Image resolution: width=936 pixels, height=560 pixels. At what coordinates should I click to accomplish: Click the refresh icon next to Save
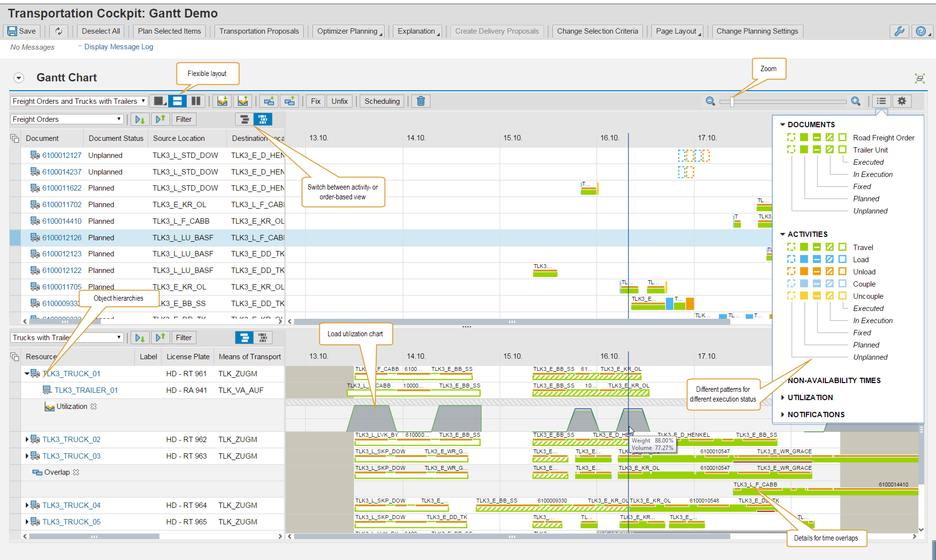[58, 31]
